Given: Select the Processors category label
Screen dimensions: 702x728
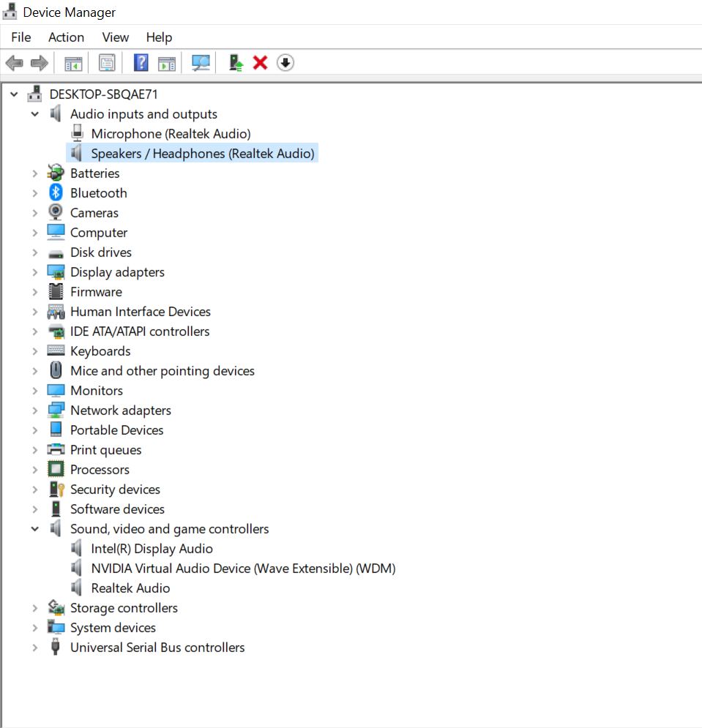Looking at the screenshot, I should coord(100,470).
